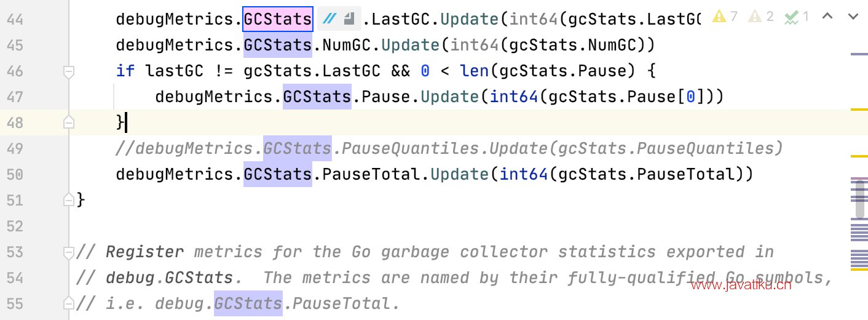
Task: Click the commented PauseQuantiles line 49
Action: tap(449, 148)
